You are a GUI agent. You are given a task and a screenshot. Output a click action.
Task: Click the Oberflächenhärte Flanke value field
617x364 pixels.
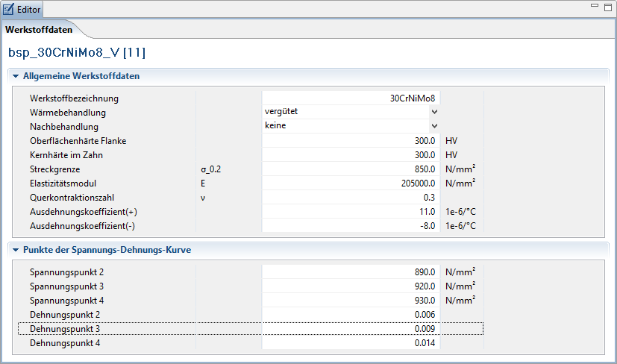coord(351,140)
